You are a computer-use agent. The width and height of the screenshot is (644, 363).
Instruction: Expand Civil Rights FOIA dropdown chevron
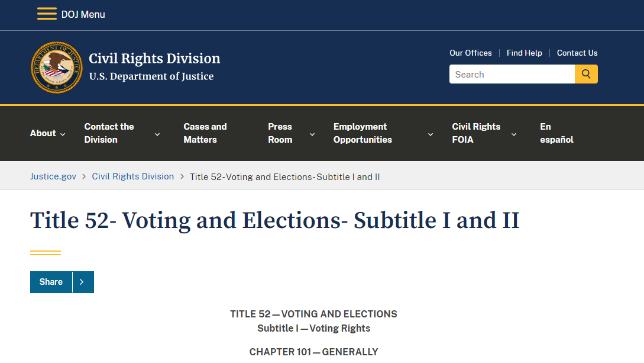click(514, 134)
